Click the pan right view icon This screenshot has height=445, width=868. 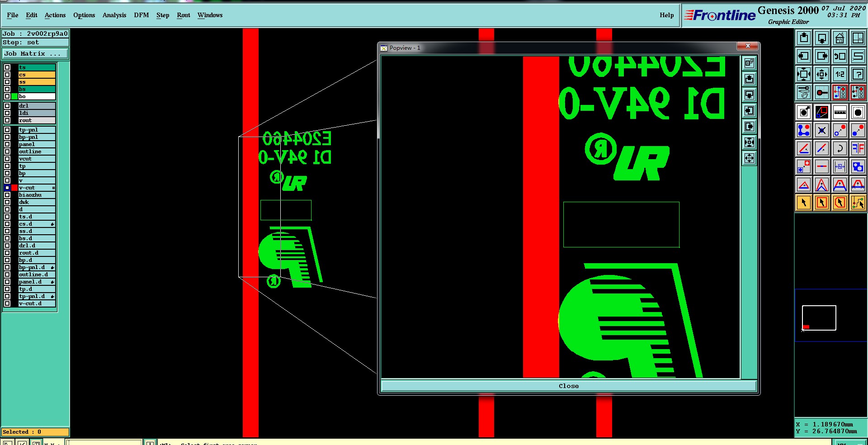click(x=822, y=56)
